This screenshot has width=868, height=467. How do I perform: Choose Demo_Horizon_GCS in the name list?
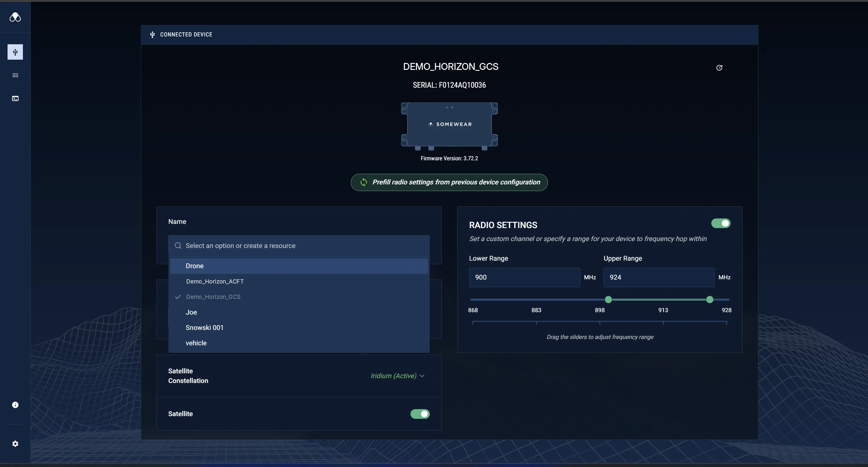[x=299, y=297]
